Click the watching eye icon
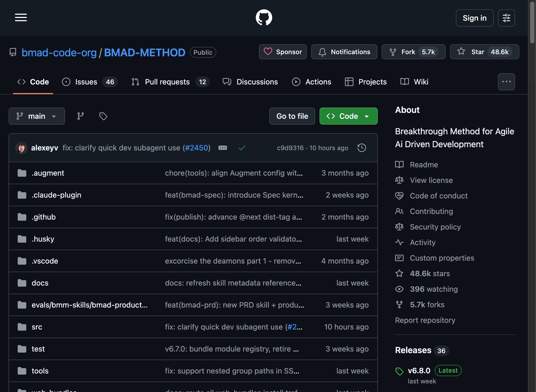 tap(399, 289)
